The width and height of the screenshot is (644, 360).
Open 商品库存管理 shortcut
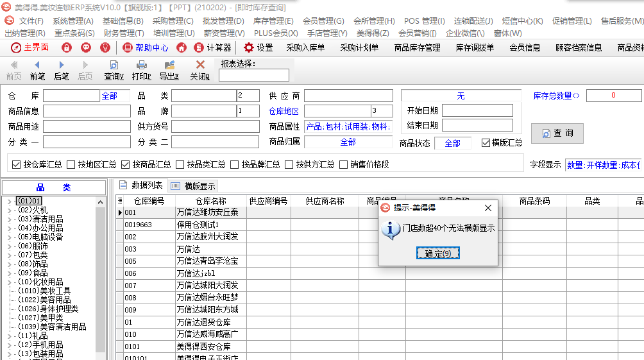tap(418, 47)
